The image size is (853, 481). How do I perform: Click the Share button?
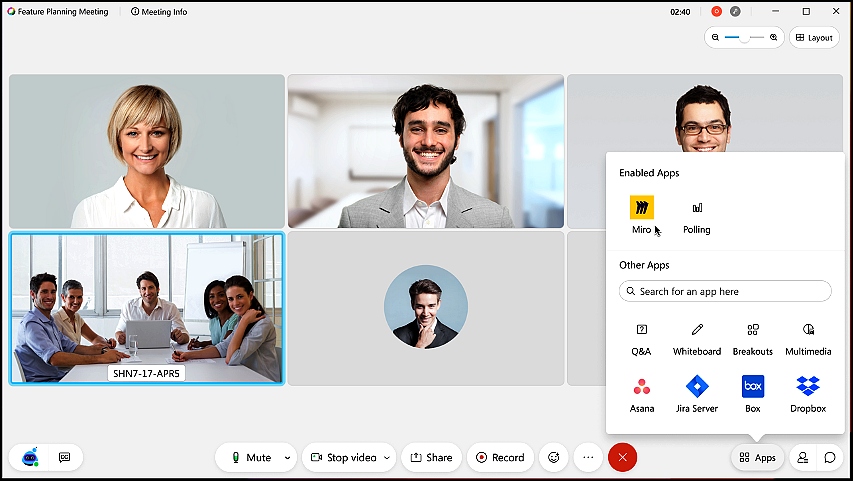pyautogui.click(x=431, y=458)
